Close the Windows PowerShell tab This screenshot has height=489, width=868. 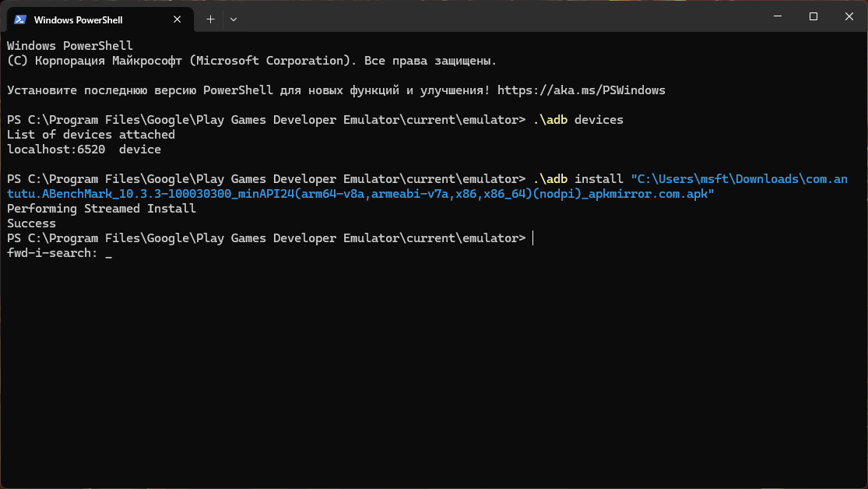[176, 19]
